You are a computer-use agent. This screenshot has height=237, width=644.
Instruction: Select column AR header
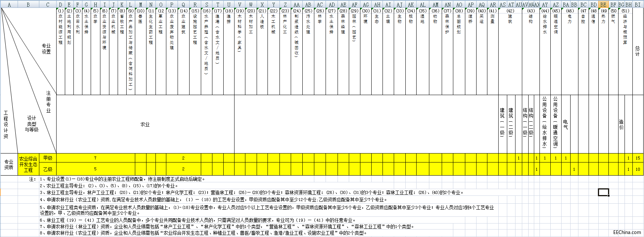[x=493, y=4]
